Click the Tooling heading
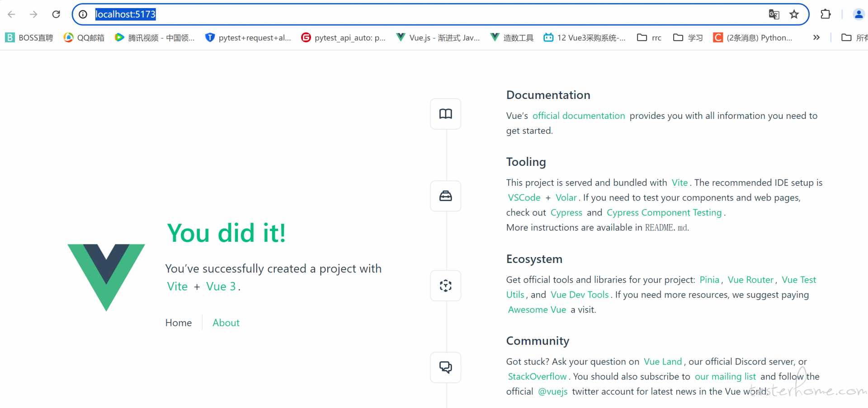Viewport: 868px width, 408px height. 526,162
